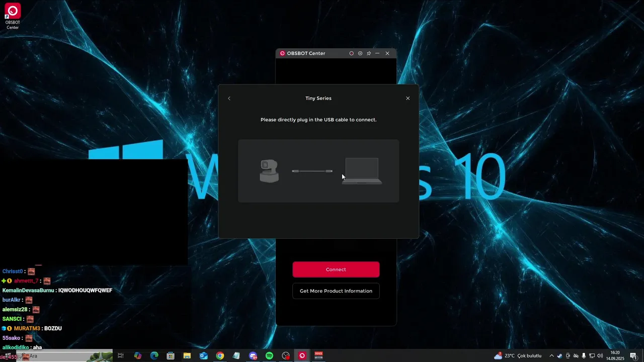Click the camera illustration in the connection diagram
Image resolution: width=644 pixels, height=362 pixels.
tap(269, 171)
